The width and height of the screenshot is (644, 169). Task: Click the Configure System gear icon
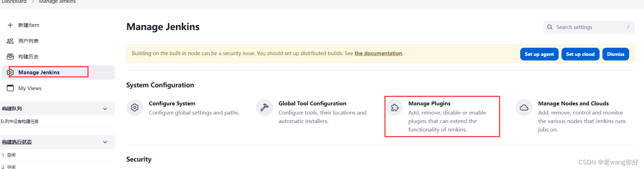(135, 107)
